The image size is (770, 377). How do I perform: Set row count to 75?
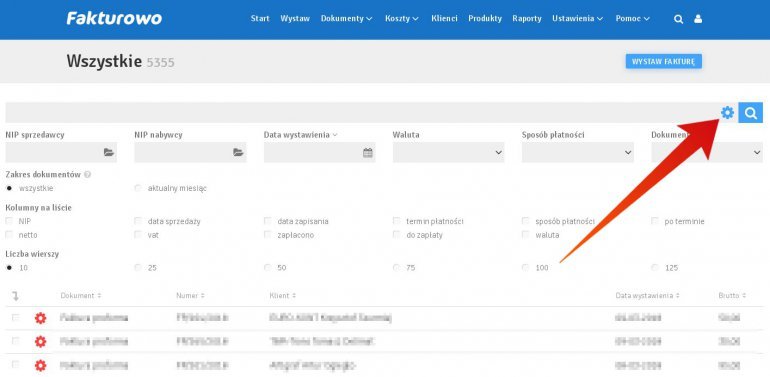(397, 268)
